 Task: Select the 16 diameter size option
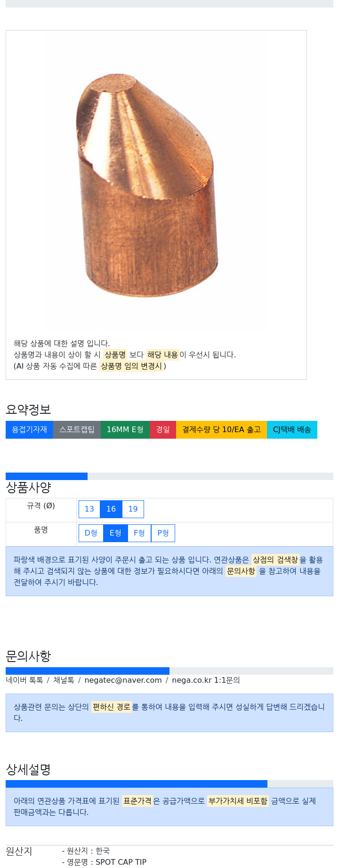pos(111,509)
